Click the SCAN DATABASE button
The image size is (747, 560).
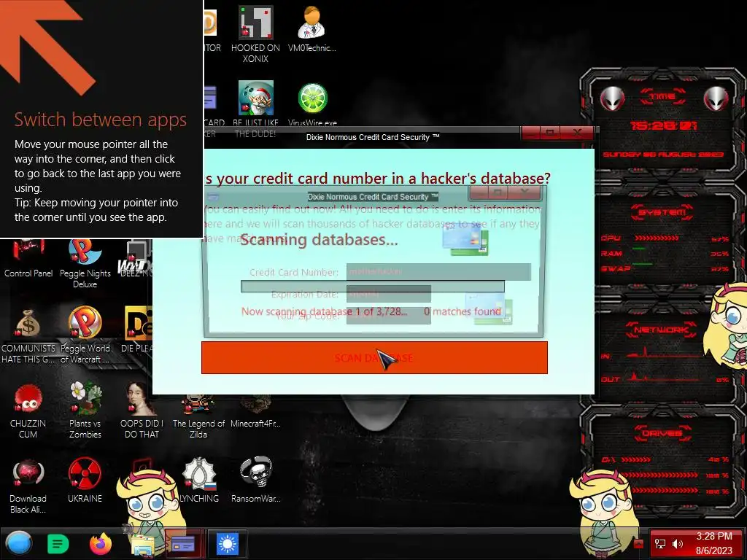[374, 357]
